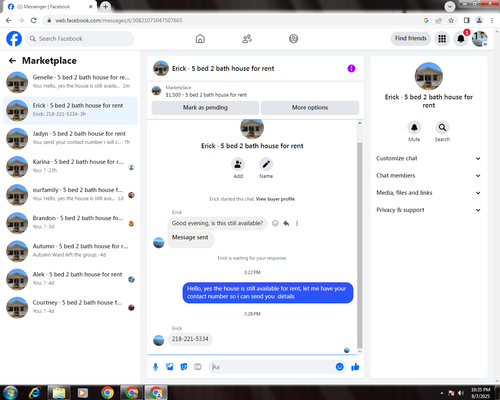The image size is (500, 400).
Task: Expand Chat members section
Action: tap(429, 176)
